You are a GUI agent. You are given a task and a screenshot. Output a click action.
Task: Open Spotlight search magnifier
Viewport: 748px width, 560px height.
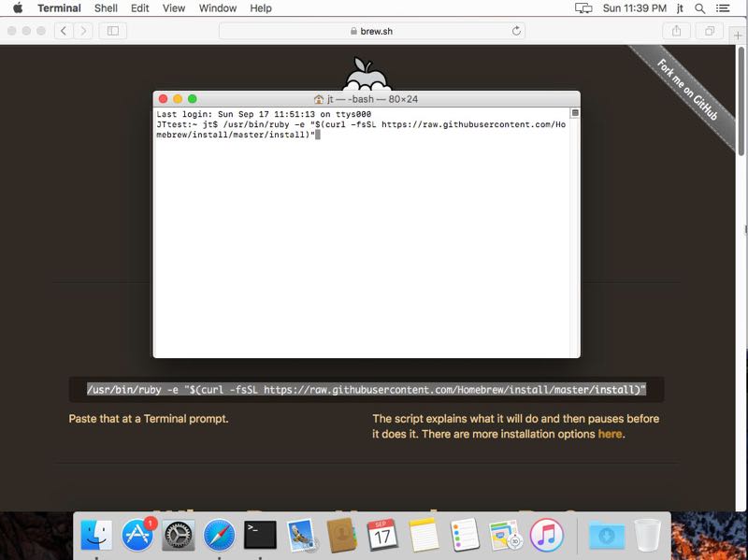(699, 8)
